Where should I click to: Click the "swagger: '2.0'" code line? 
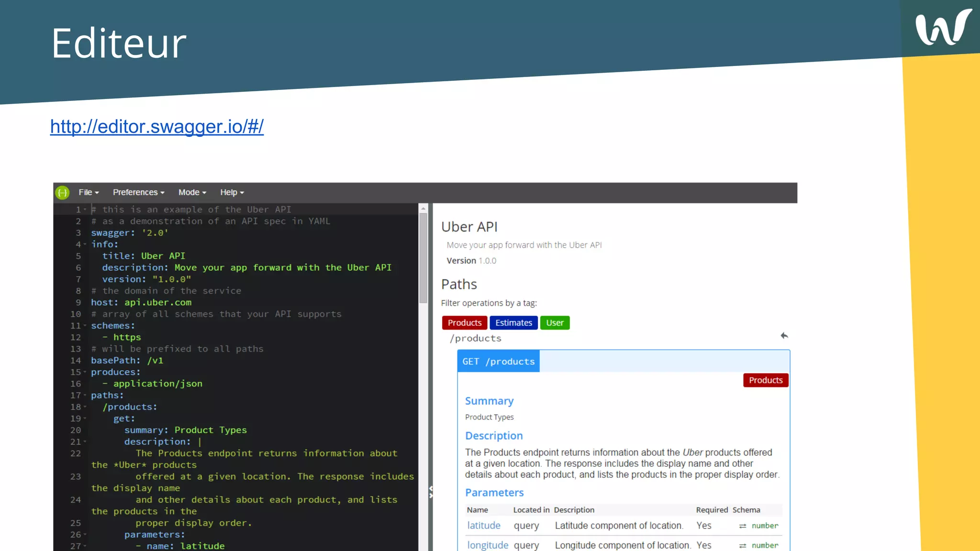(130, 233)
